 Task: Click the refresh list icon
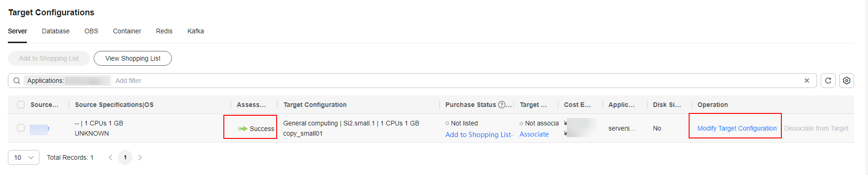(828, 81)
